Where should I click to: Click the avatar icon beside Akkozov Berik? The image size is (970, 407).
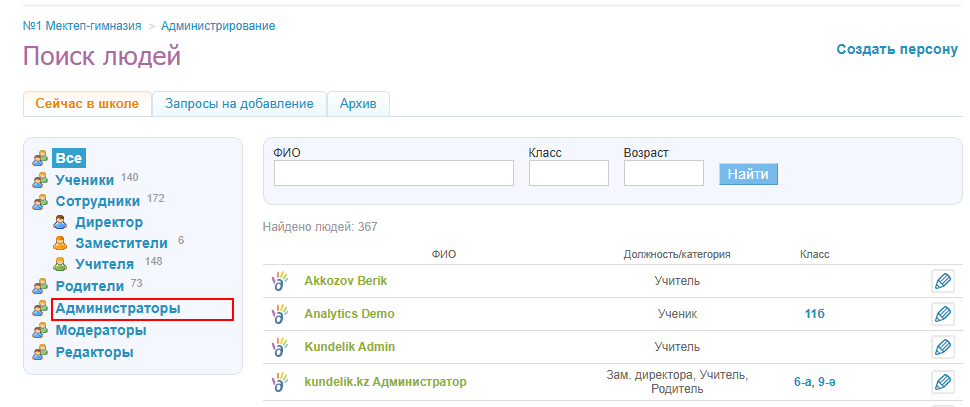(280, 281)
